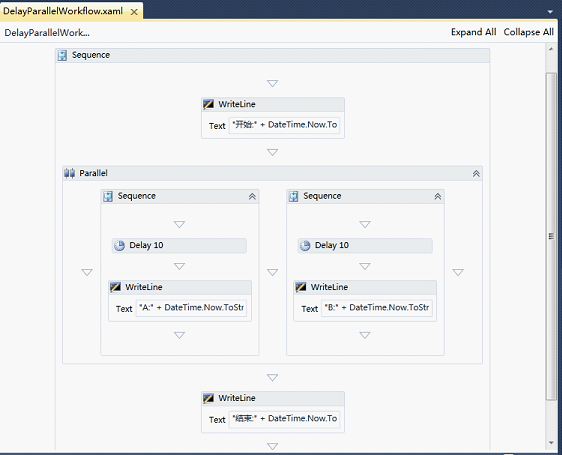Click the WriteLine icon above the "A:" text
Screen dimensions: 562x455
115,287
